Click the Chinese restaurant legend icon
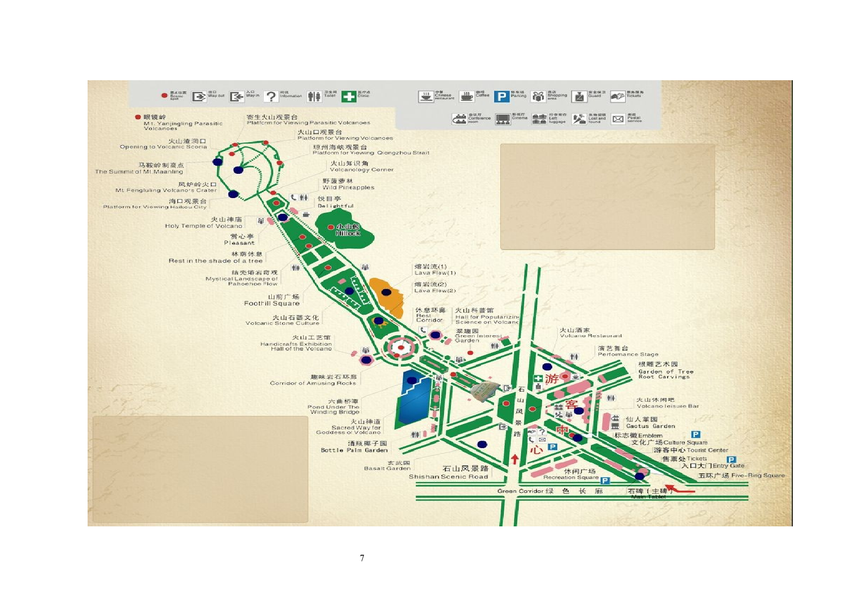868x614 pixels. click(x=426, y=96)
